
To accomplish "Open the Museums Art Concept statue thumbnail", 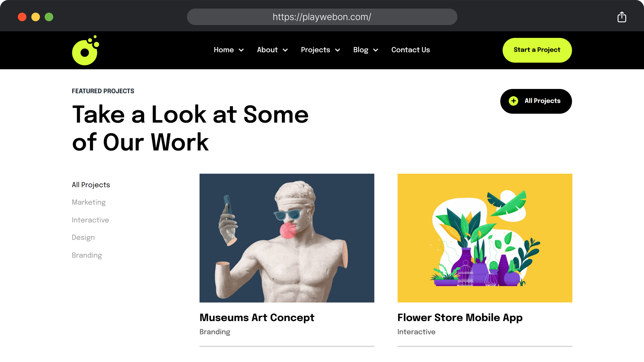I will click(287, 238).
